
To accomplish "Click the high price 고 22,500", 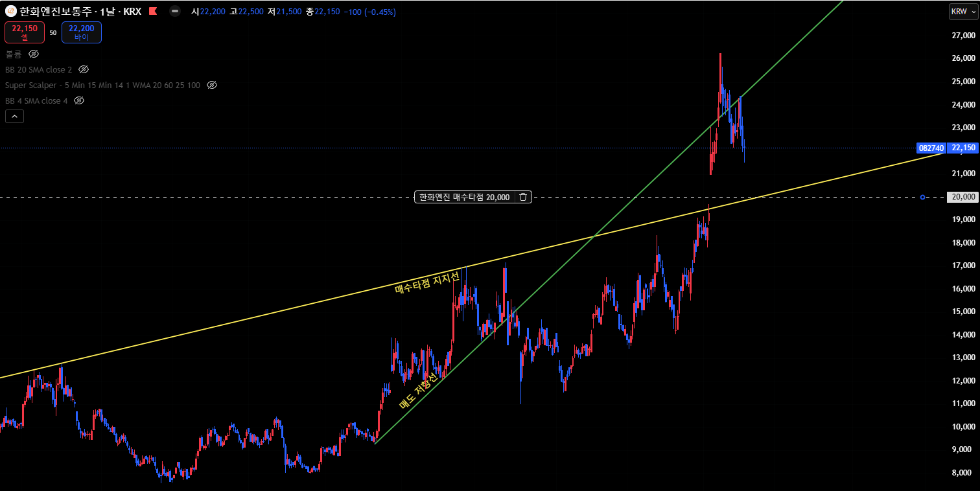I will (x=246, y=12).
